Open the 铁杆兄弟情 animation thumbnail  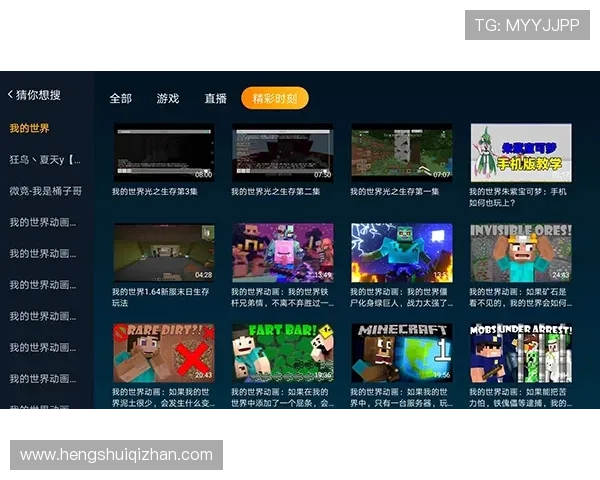tap(283, 253)
